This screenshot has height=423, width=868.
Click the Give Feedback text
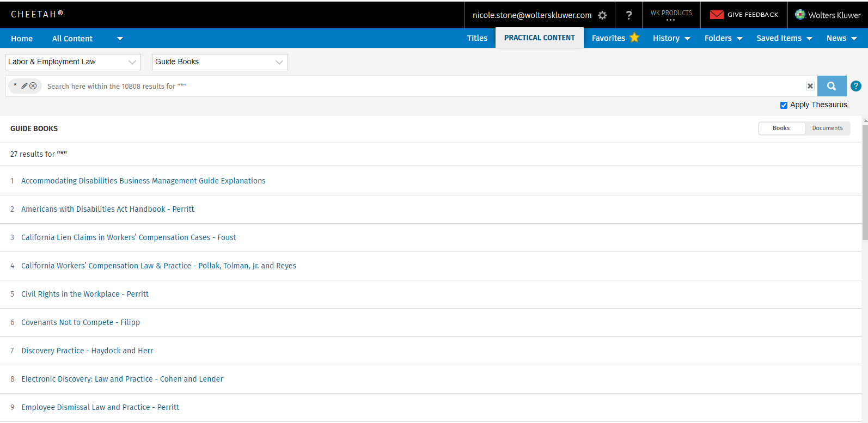click(x=753, y=15)
